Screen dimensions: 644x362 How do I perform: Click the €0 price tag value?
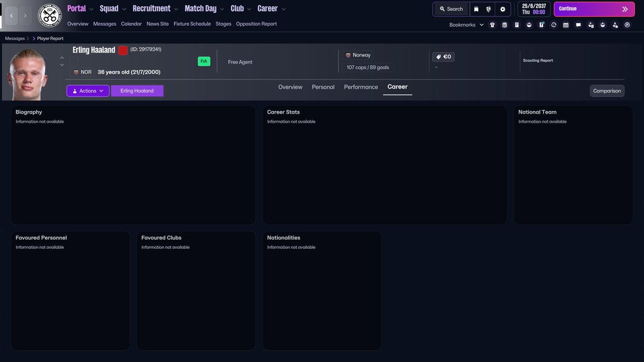[x=443, y=56]
